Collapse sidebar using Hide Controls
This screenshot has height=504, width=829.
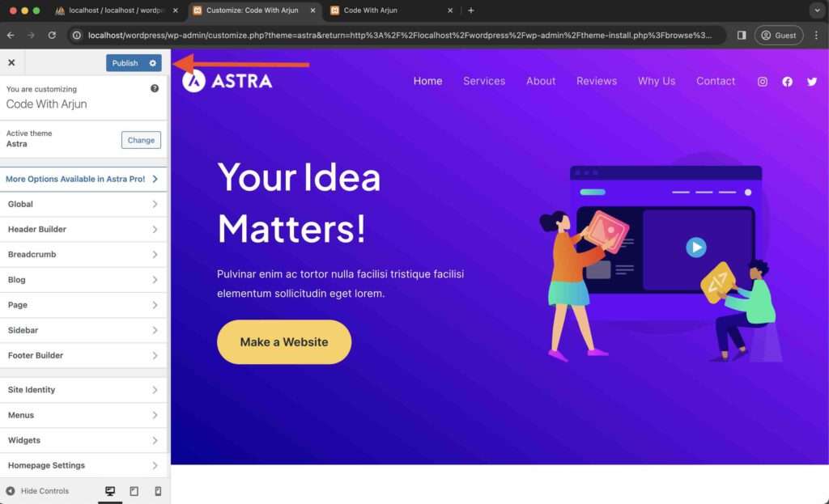tap(37, 491)
